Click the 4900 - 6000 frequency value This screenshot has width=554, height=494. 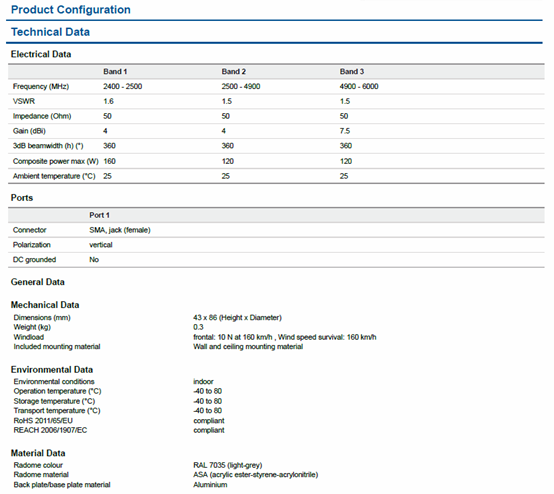tap(359, 87)
